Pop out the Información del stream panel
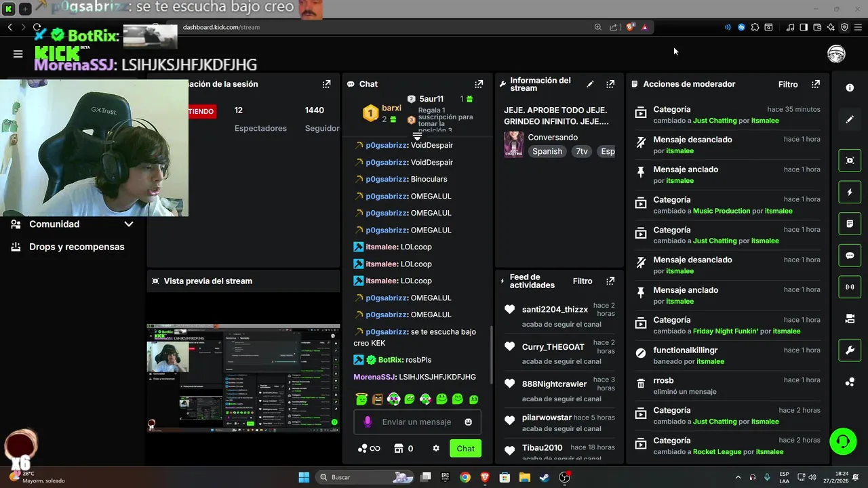This screenshot has height=488, width=868. click(610, 84)
